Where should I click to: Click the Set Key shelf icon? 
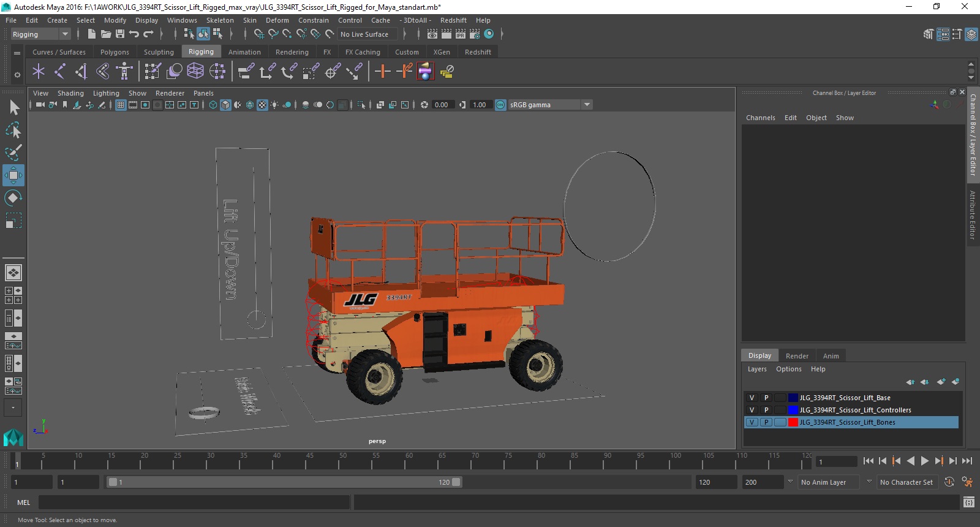click(x=383, y=72)
